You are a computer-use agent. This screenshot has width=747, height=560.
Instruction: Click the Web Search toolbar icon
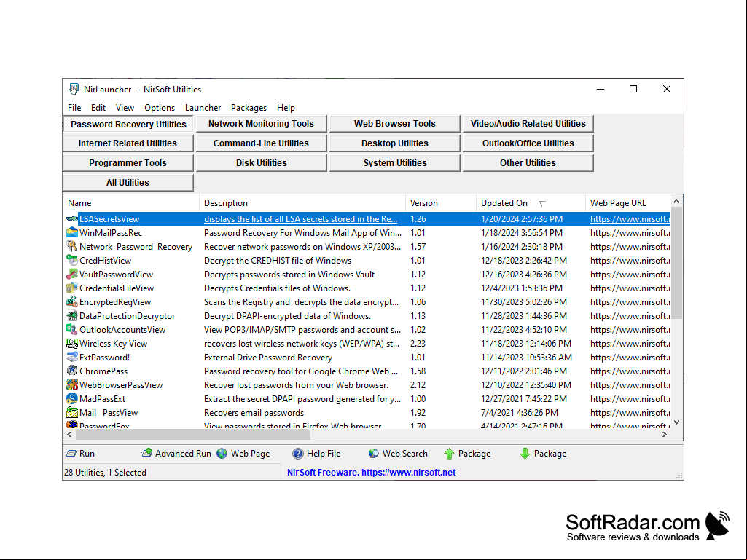click(x=373, y=454)
